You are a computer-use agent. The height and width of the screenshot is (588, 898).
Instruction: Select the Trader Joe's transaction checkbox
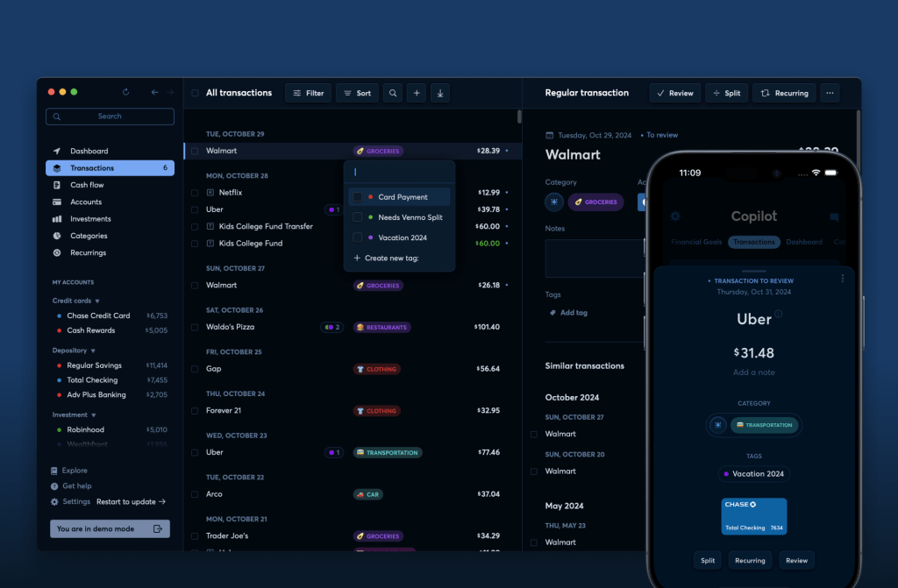[195, 536]
